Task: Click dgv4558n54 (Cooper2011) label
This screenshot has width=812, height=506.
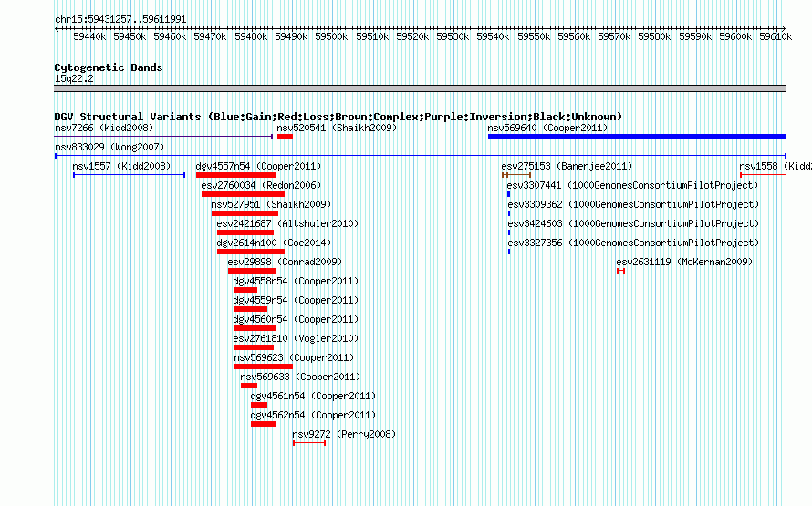Action: (x=296, y=281)
